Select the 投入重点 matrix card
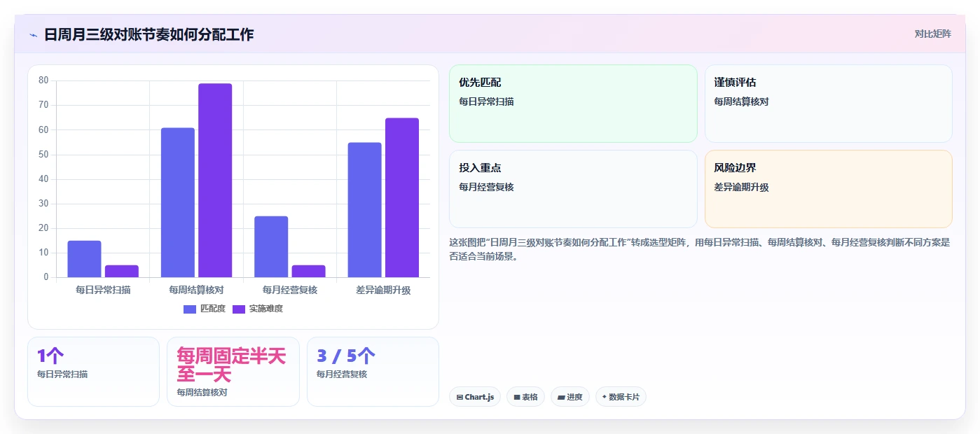Image resolution: width=980 pixels, height=434 pixels. tap(573, 189)
